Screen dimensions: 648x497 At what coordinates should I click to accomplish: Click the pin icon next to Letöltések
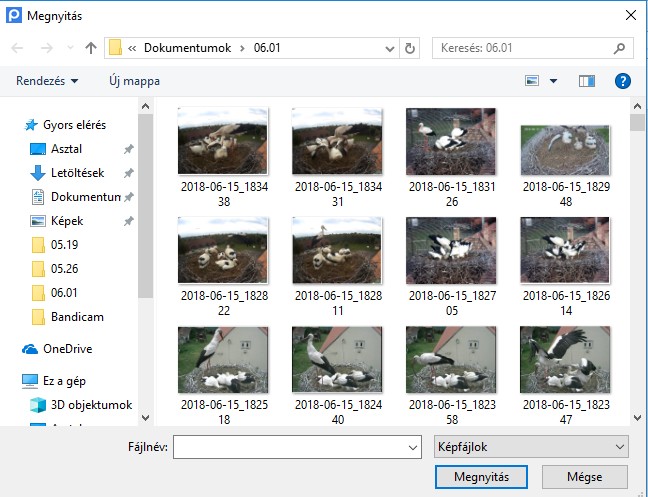click(129, 173)
